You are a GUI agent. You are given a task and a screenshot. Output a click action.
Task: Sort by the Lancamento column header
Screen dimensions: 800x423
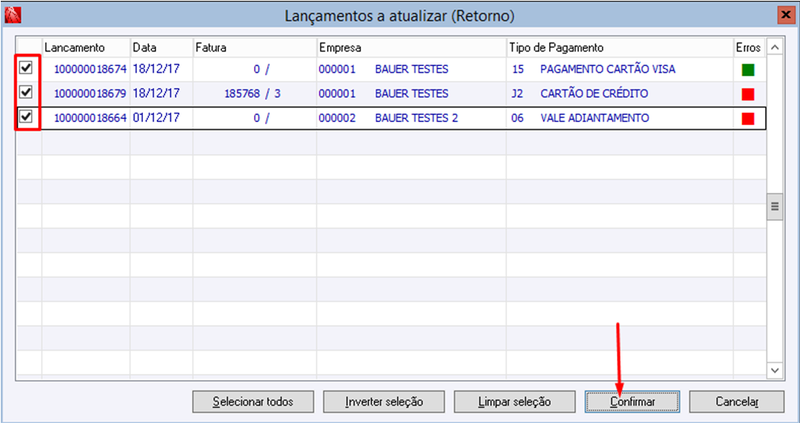tap(86, 47)
